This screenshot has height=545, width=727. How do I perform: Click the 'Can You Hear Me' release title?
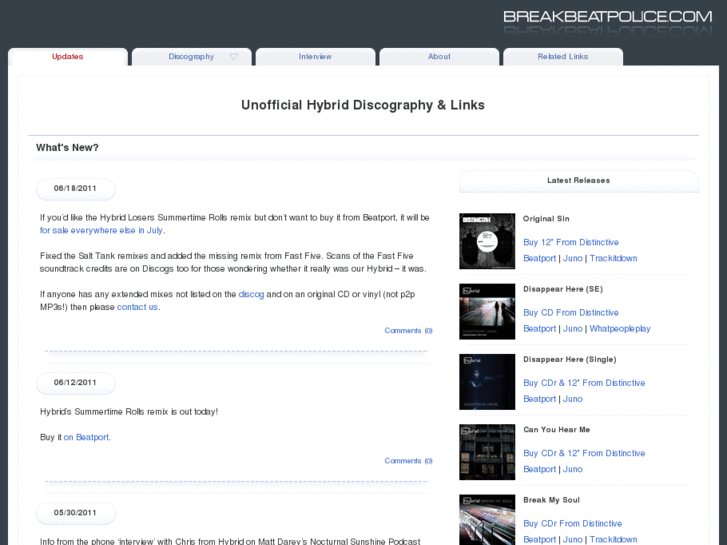pos(556,430)
